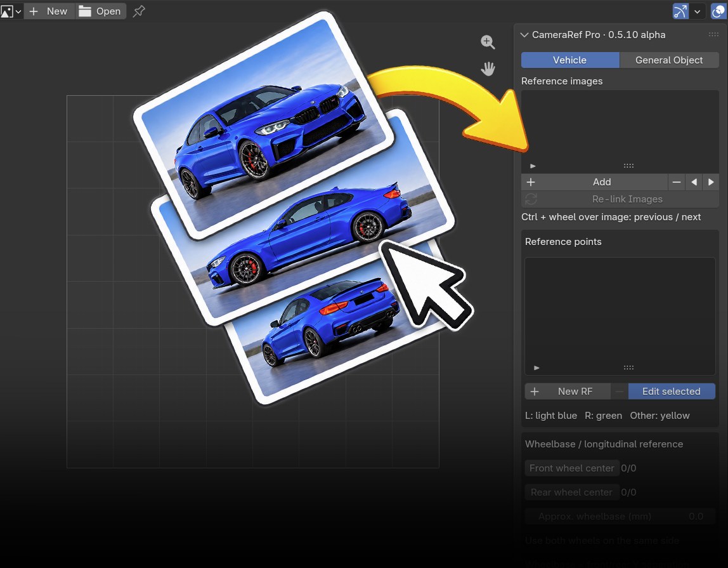
Task: Click the zoom magnifier icon in viewport
Action: 488,42
